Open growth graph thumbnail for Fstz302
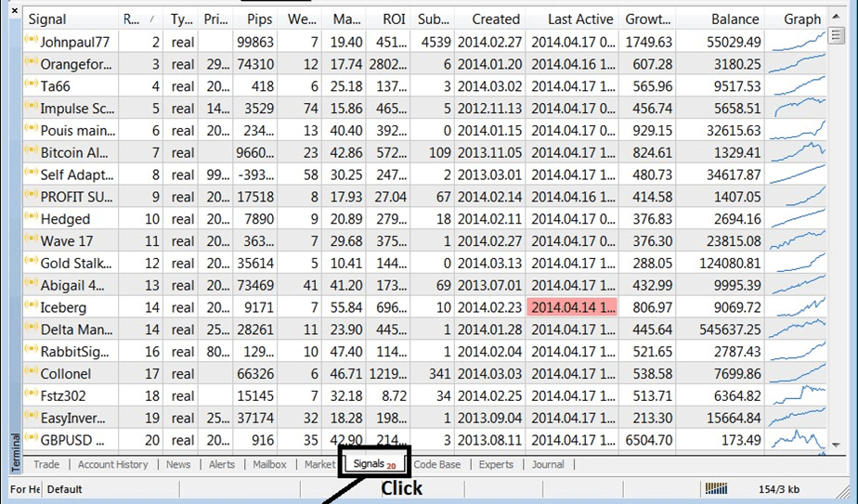The image size is (858, 504). click(798, 395)
